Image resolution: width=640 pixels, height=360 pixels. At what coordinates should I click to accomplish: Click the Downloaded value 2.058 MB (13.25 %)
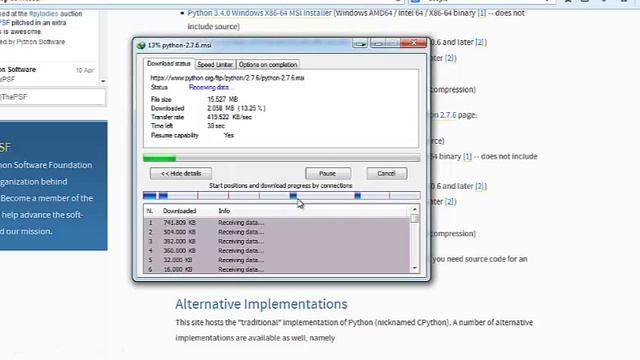point(236,108)
